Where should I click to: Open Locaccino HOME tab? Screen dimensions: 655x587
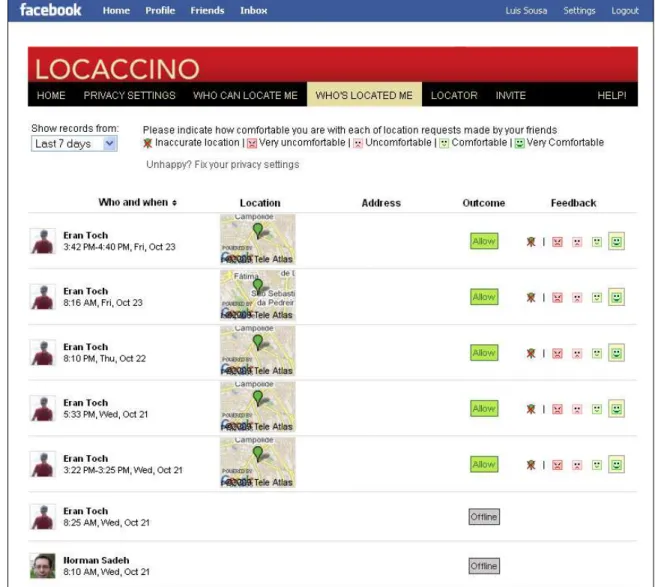point(51,95)
